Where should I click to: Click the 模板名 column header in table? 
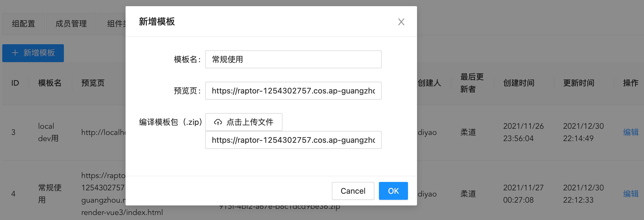[x=50, y=83]
